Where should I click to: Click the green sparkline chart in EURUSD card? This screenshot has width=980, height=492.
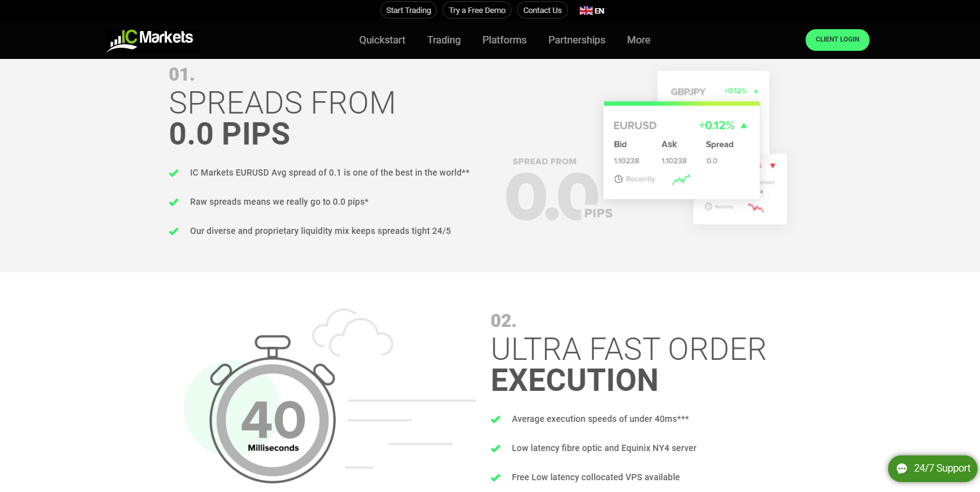click(681, 180)
